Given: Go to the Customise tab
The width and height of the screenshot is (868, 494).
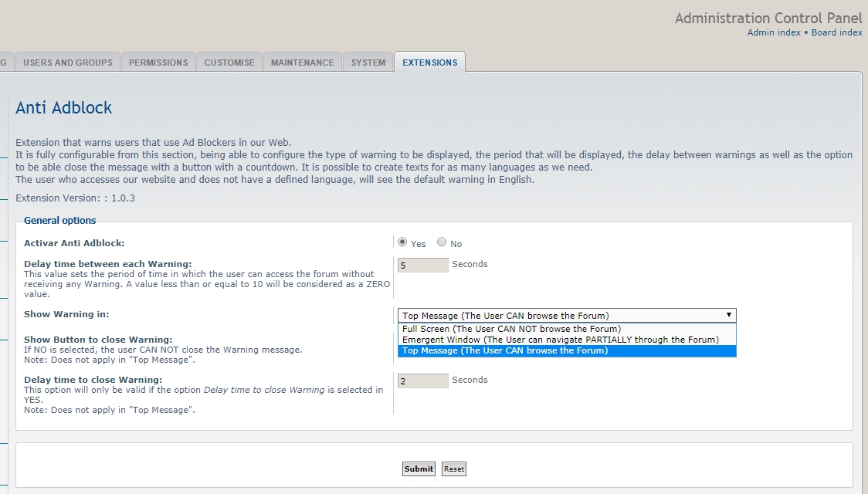Looking at the screenshot, I should pyautogui.click(x=229, y=63).
